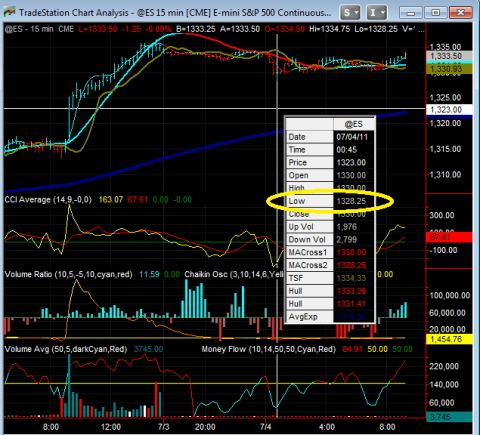Image resolution: width=480 pixels, height=435 pixels.
Task: Click the Volume Ratio indicator label
Action: point(68,274)
